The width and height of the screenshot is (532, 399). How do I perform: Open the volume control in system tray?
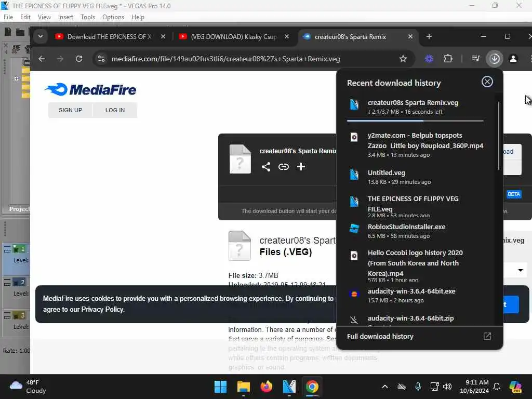447,387
